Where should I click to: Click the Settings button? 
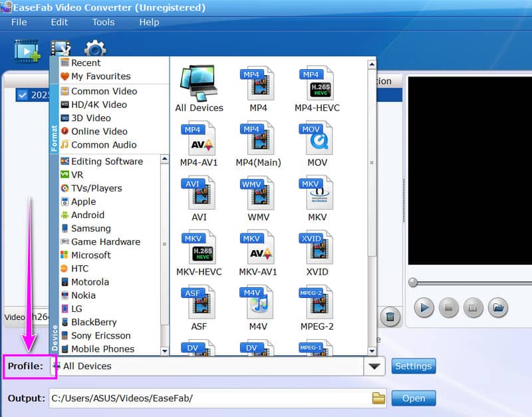[413, 366]
